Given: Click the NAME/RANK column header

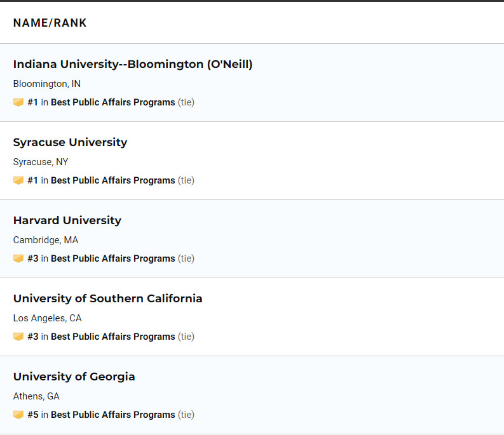Looking at the screenshot, I should click(x=50, y=23).
